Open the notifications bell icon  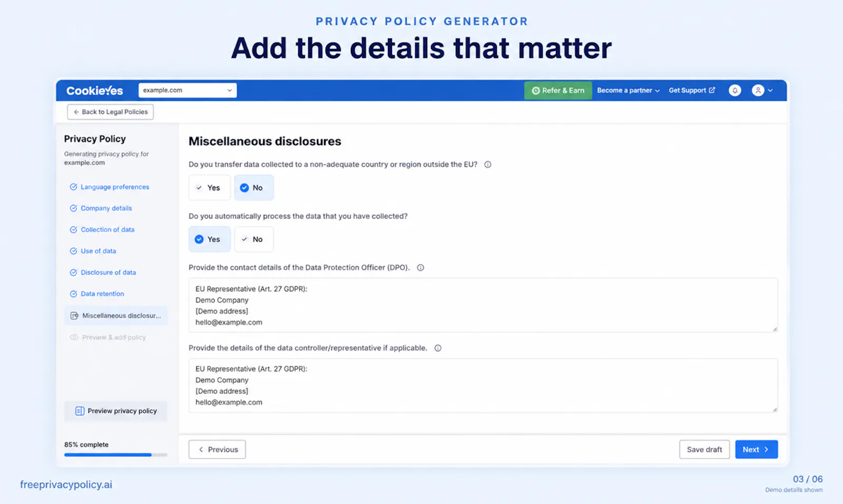(x=734, y=91)
